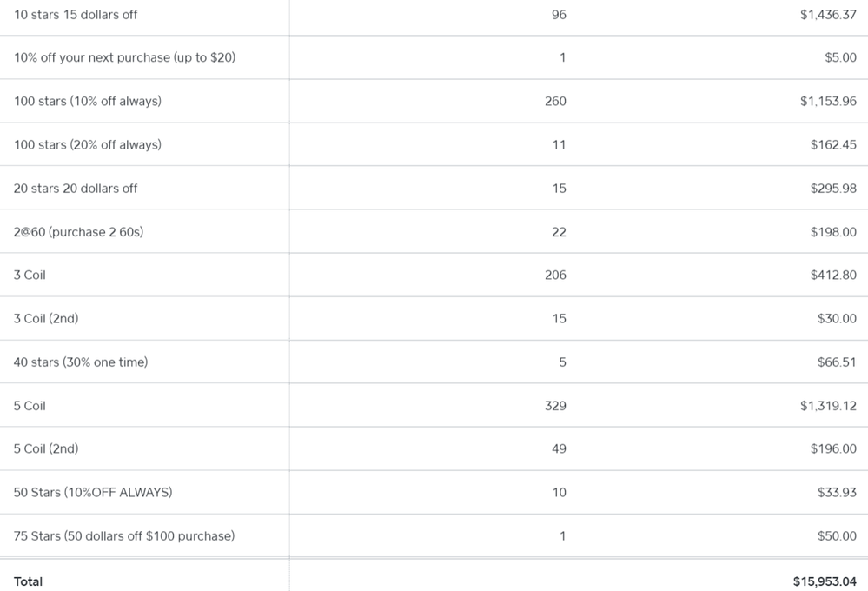Select the count 329 cell

pyautogui.click(x=555, y=406)
